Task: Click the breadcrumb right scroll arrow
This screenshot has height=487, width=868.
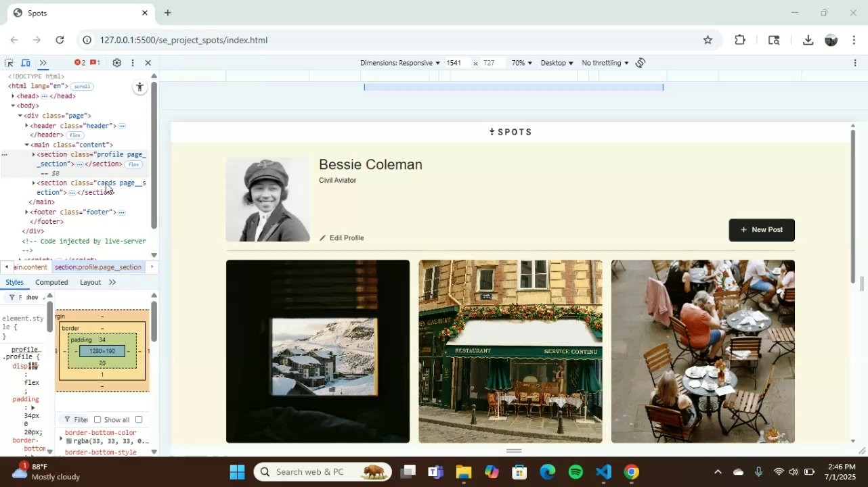Action: (152, 267)
